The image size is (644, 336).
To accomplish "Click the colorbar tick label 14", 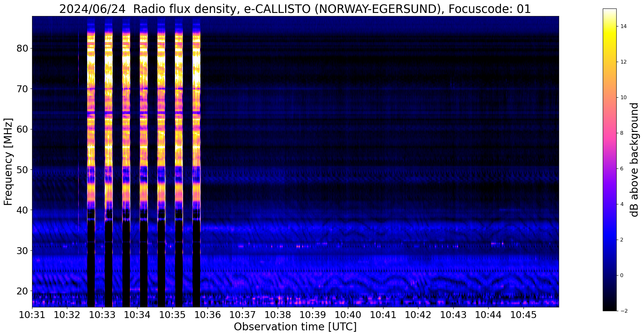I will click(x=623, y=26).
